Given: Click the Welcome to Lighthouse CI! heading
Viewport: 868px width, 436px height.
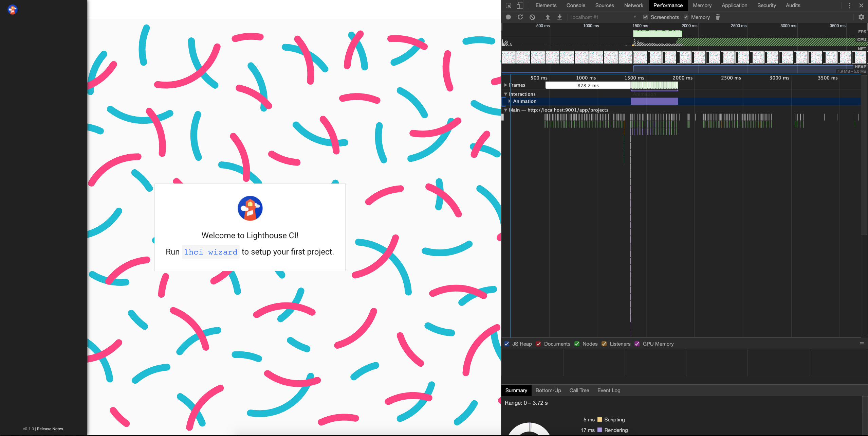Looking at the screenshot, I should pyautogui.click(x=250, y=236).
